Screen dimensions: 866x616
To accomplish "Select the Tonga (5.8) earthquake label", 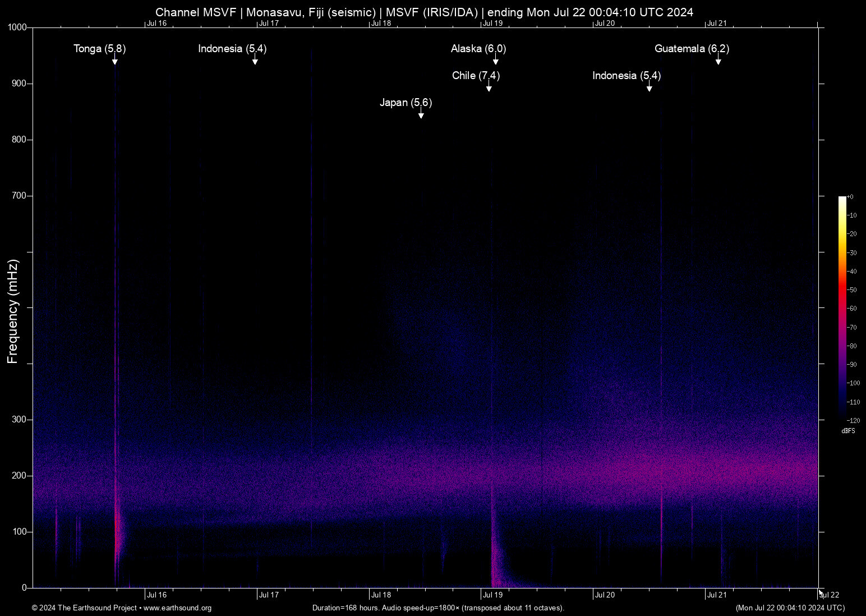I will coord(100,49).
